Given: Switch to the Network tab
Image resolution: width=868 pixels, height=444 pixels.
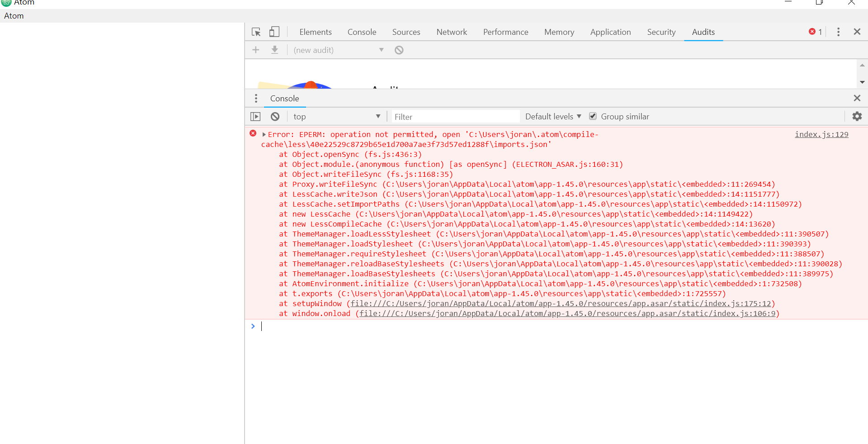Looking at the screenshot, I should point(452,32).
